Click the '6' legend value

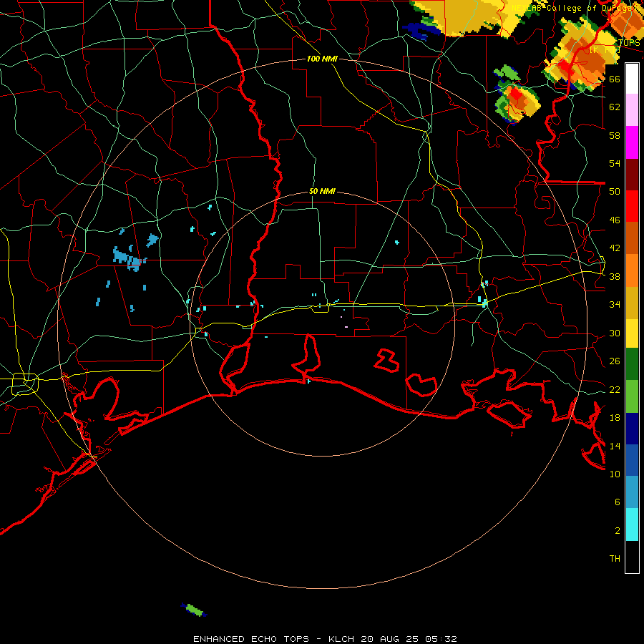pyautogui.click(x=617, y=502)
